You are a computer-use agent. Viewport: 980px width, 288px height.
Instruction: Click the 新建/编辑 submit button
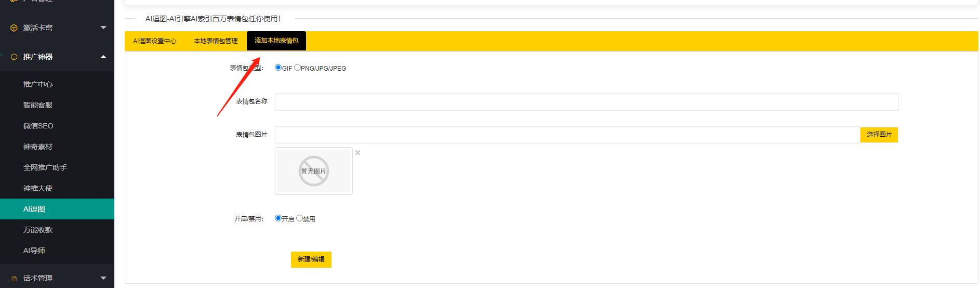tap(311, 259)
